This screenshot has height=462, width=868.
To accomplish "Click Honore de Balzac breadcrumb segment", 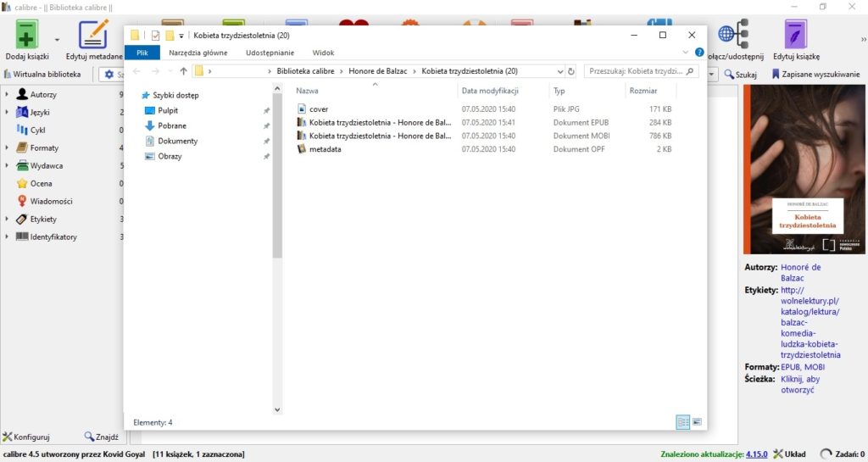I will 377,71.
